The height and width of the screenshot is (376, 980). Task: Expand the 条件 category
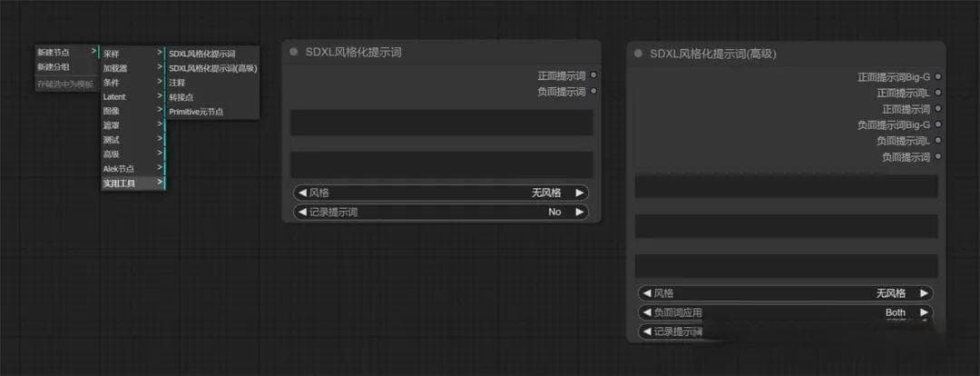[132, 83]
